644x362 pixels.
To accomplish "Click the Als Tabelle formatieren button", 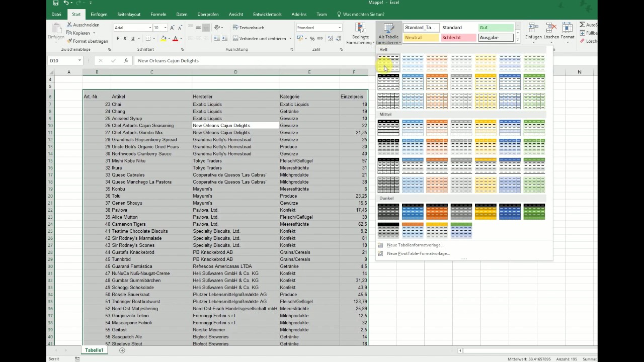I will tap(388, 33).
